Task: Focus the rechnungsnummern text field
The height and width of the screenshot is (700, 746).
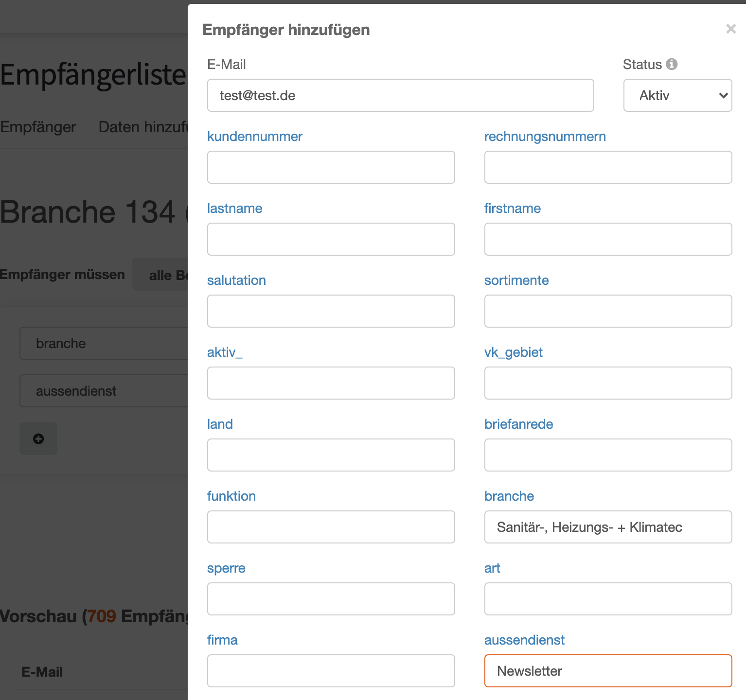Action: click(608, 167)
